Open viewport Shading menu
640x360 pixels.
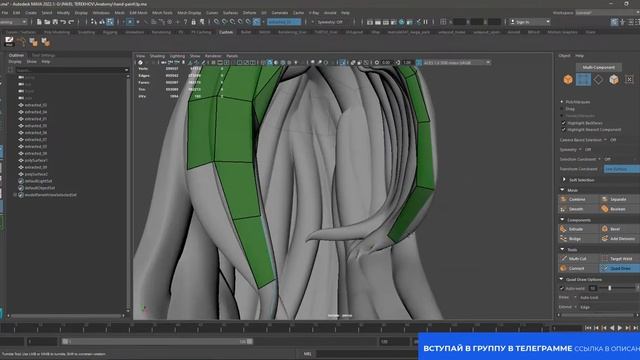157,56
